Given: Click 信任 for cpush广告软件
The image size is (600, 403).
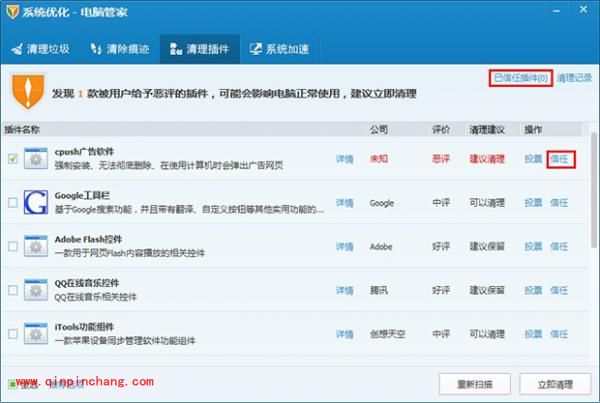Looking at the screenshot, I should (x=560, y=159).
